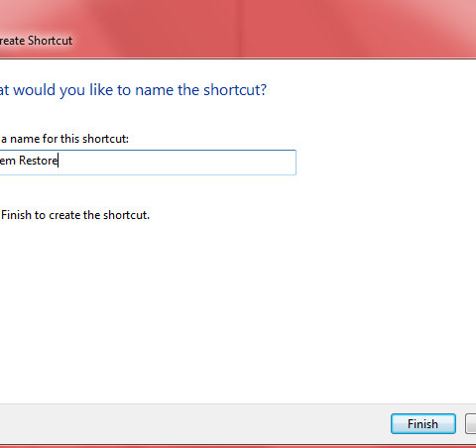The width and height of the screenshot is (476, 448).
Task: Click gray footer bar left of Finish button
Action: click(191, 423)
